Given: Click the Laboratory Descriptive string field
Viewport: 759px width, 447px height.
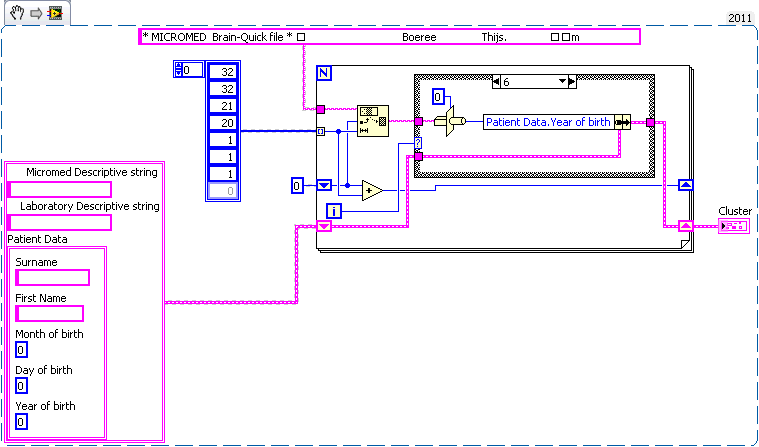Looking at the screenshot, I should (59, 223).
